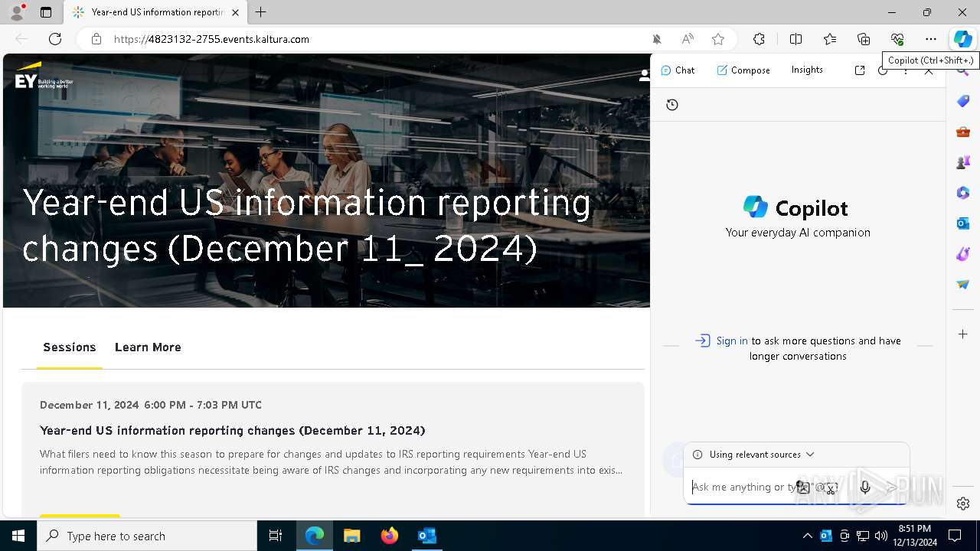Open Drop icon in Edge sidebar
This screenshot has width=980, height=551.
point(963,285)
